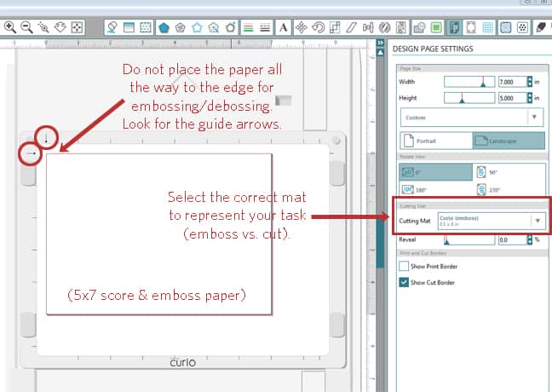Click the Height value field 5.000
The height and width of the screenshot is (392, 552).
point(512,98)
